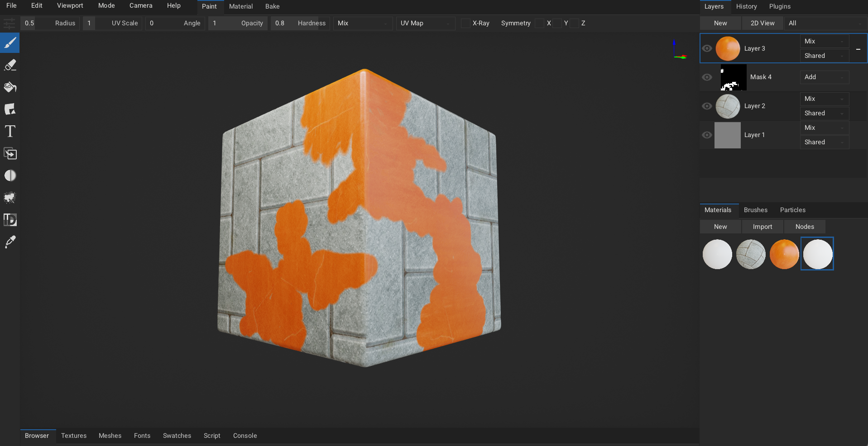Open Layer 1 Shared dropdown
This screenshot has width=868, height=446.
[824, 142]
